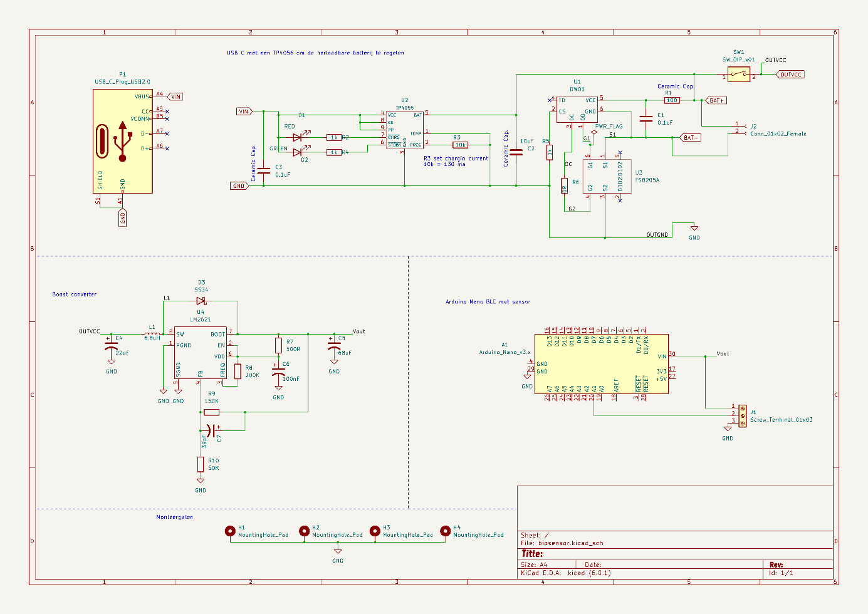Select the PWR_FLAG symbol
This screenshot has width=868, height=614.
click(x=594, y=132)
